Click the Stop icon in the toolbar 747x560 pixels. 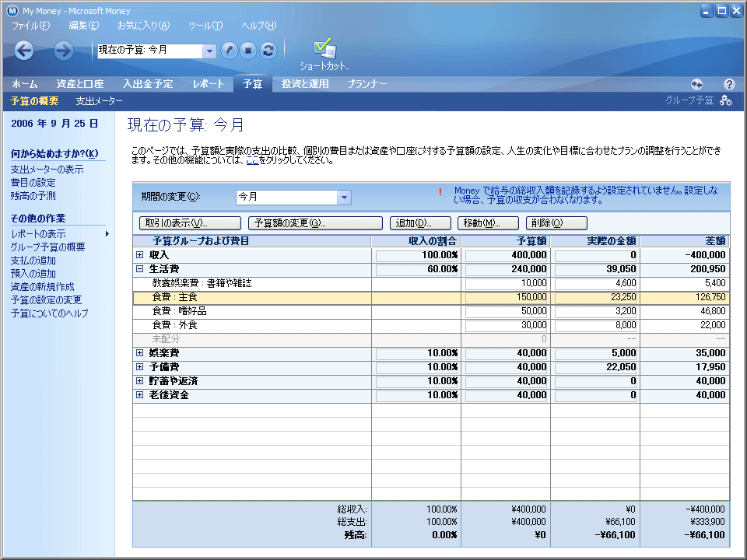(248, 50)
